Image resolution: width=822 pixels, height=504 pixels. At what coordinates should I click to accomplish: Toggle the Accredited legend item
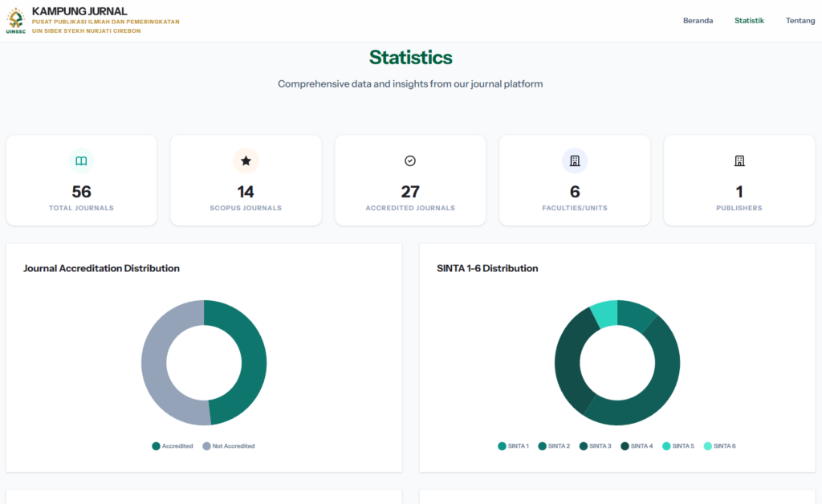pos(173,446)
